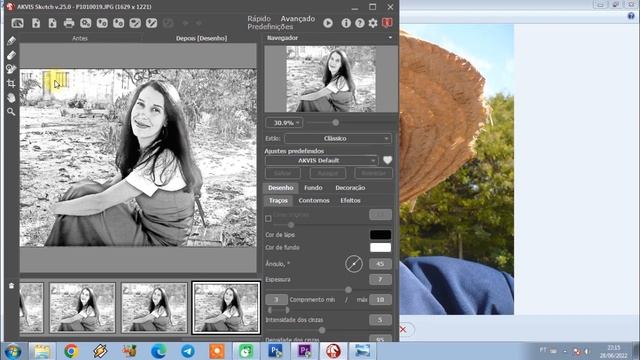
Task: Select the hand pan tool
Action: (x=11, y=98)
